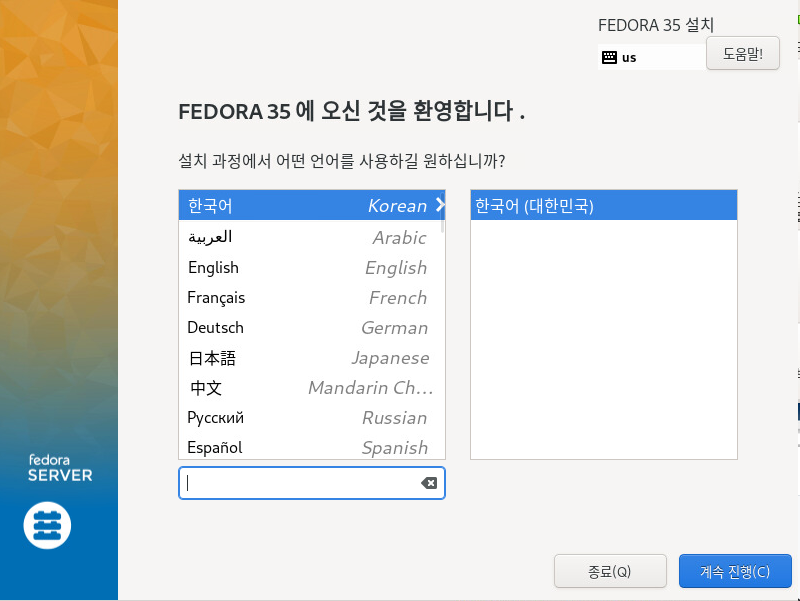The height and width of the screenshot is (601, 800).
Task: Choose 中文 Mandarin Chinese entry
Action: click(x=300, y=387)
